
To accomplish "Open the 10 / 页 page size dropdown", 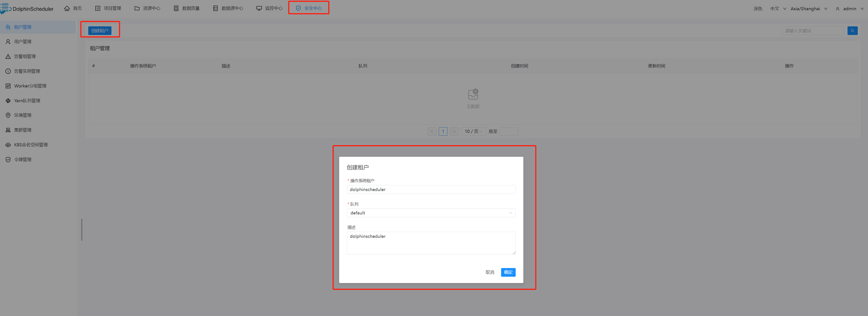I will tap(473, 131).
